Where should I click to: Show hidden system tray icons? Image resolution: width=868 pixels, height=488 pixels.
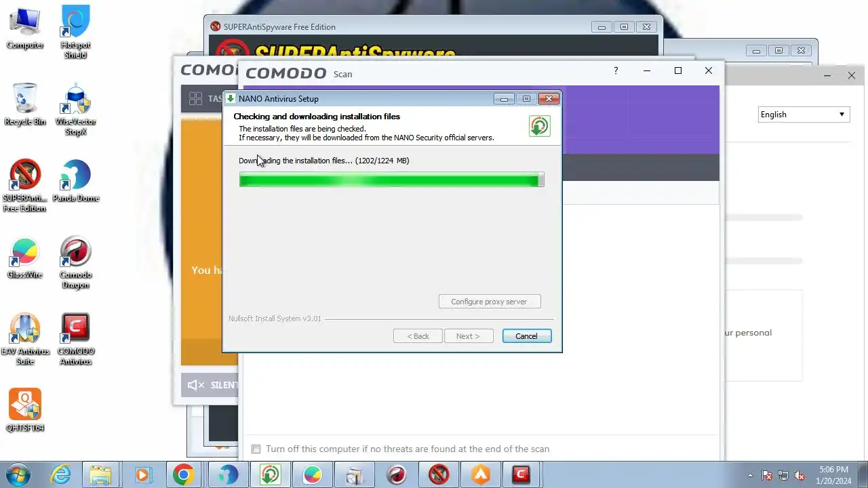750,475
